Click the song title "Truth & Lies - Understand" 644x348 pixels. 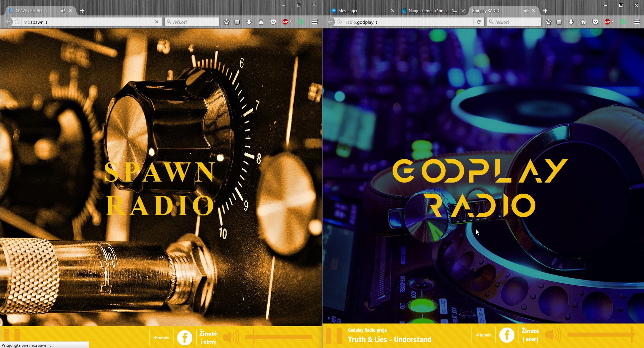click(x=390, y=340)
